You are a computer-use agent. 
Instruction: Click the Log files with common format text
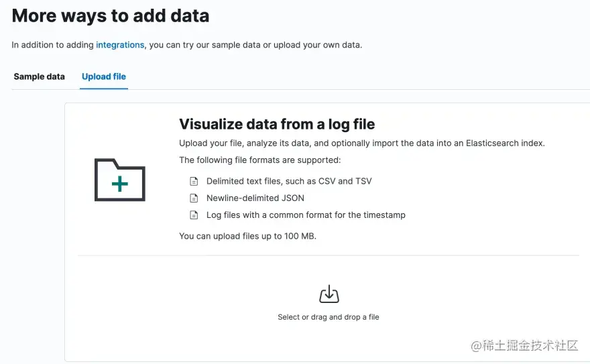[306, 215]
